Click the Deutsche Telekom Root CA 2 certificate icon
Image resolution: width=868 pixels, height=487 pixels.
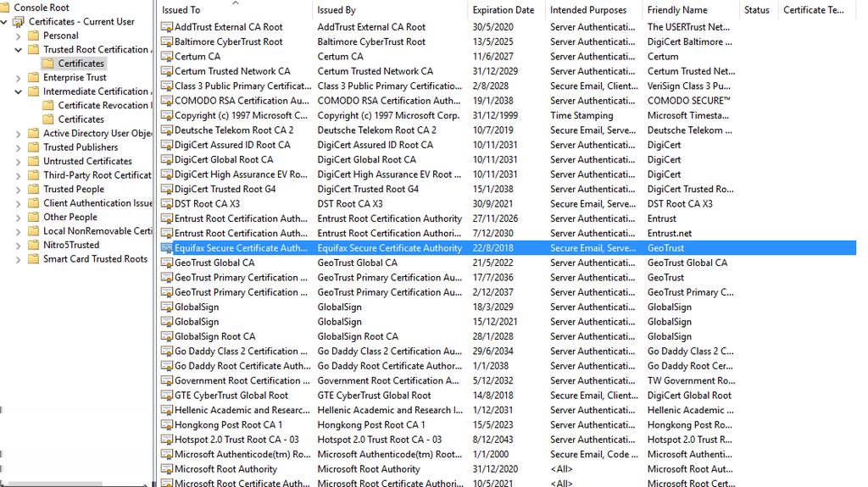click(x=167, y=130)
